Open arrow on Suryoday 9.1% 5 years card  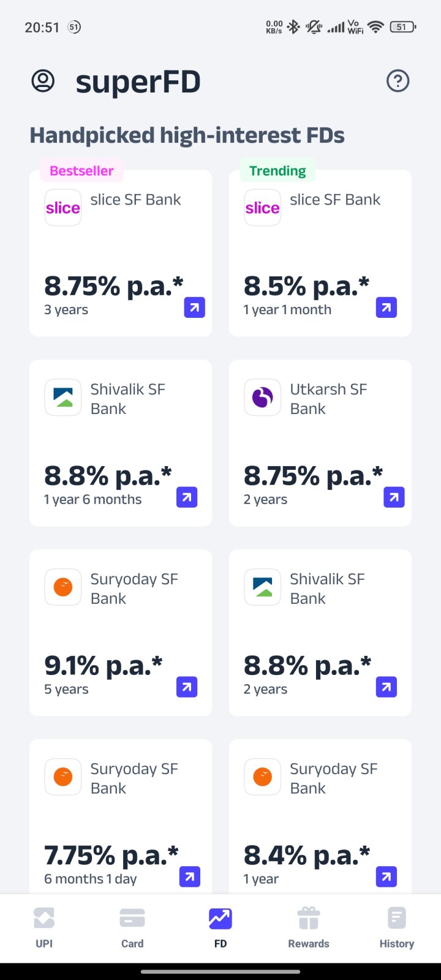click(186, 687)
